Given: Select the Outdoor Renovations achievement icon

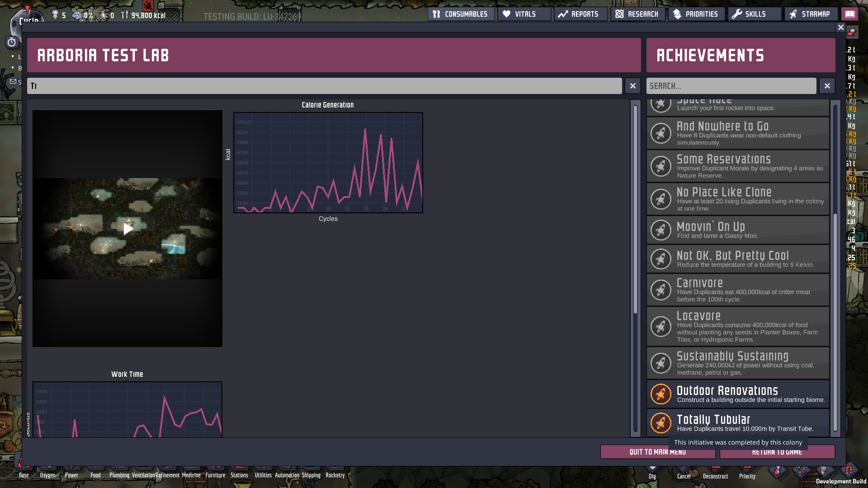Looking at the screenshot, I should click(660, 394).
